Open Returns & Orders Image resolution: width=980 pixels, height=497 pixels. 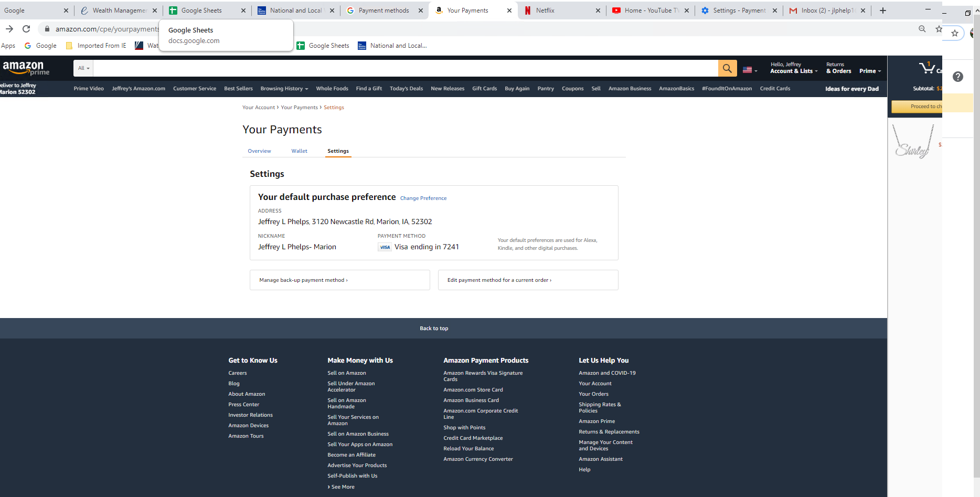click(x=838, y=68)
